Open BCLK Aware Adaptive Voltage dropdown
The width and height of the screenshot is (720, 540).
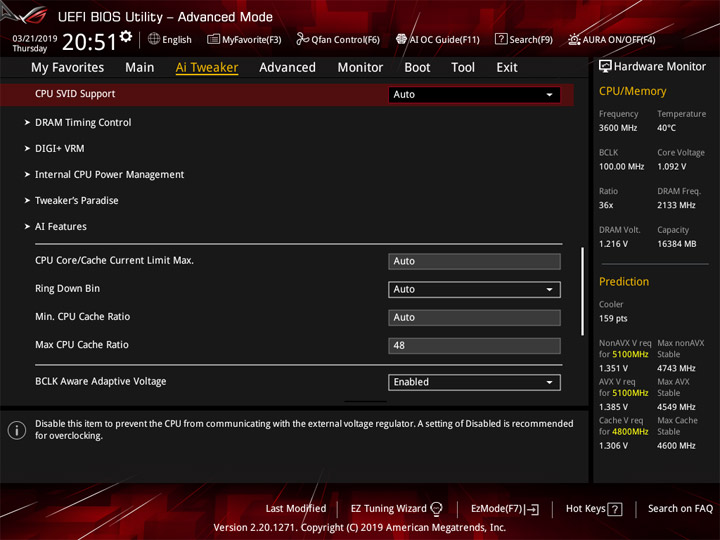pos(474,382)
